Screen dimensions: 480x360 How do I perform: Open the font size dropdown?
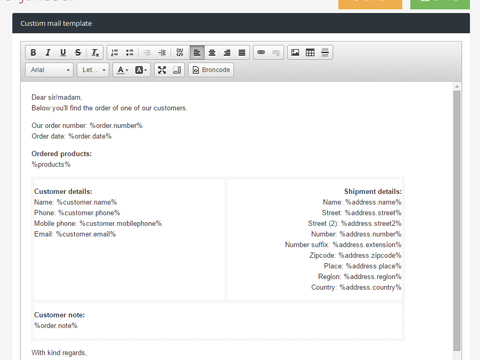tap(93, 70)
